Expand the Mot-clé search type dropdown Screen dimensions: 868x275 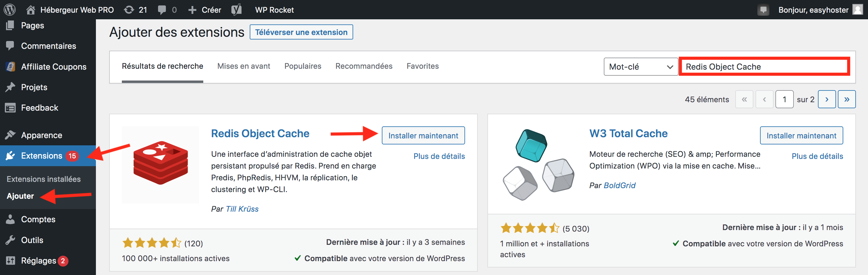[x=641, y=67]
